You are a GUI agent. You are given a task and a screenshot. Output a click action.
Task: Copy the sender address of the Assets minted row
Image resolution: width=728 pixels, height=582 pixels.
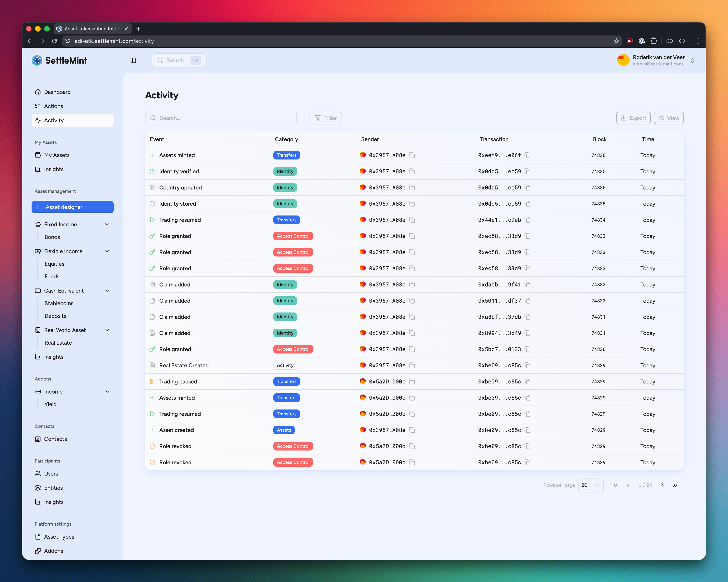pyautogui.click(x=412, y=155)
